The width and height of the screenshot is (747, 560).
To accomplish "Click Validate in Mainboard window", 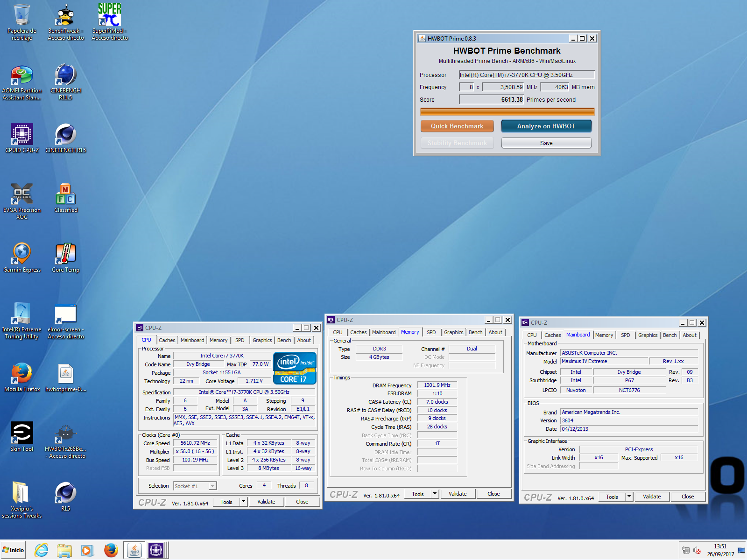I will [652, 497].
